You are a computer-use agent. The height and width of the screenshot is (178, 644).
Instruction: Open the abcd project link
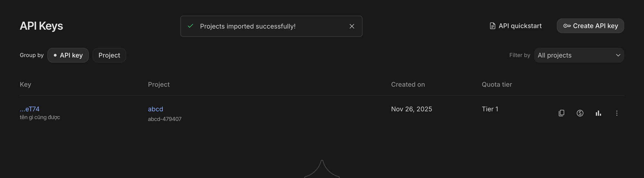[156, 109]
